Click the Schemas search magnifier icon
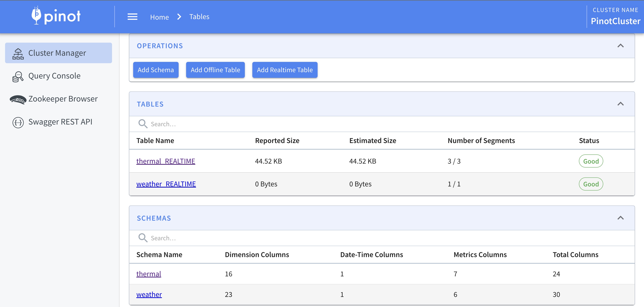This screenshot has width=644, height=307. pyautogui.click(x=143, y=238)
